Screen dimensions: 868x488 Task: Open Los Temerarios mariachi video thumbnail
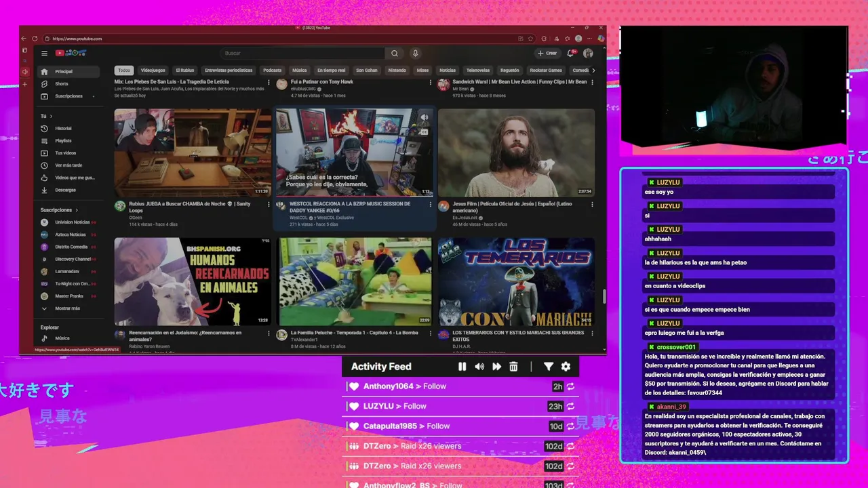[x=516, y=281]
